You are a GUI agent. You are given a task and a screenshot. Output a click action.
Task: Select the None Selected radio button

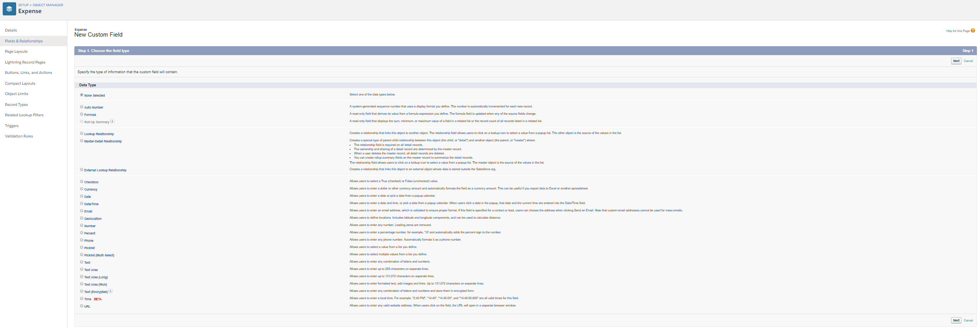point(82,95)
